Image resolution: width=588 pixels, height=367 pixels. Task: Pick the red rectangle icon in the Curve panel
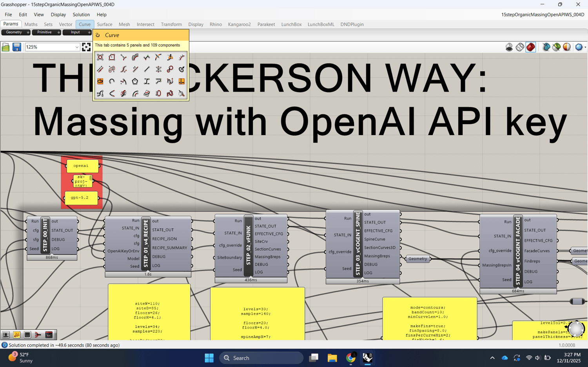[112, 57]
